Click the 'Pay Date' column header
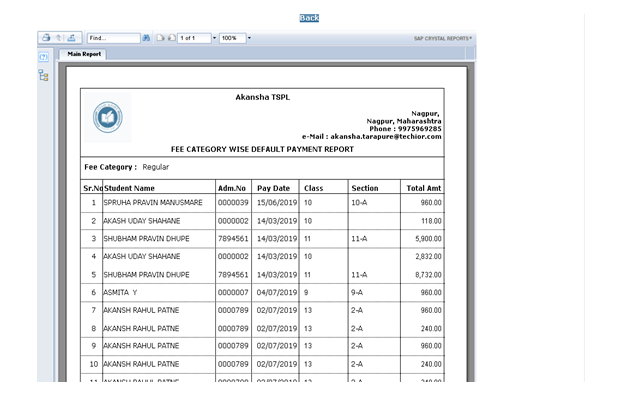The image size is (622, 396). [x=273, y=188]
